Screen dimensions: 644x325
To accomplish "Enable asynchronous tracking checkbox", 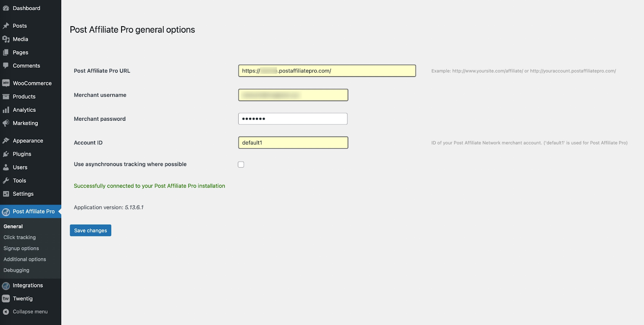I will pos(241,164).
